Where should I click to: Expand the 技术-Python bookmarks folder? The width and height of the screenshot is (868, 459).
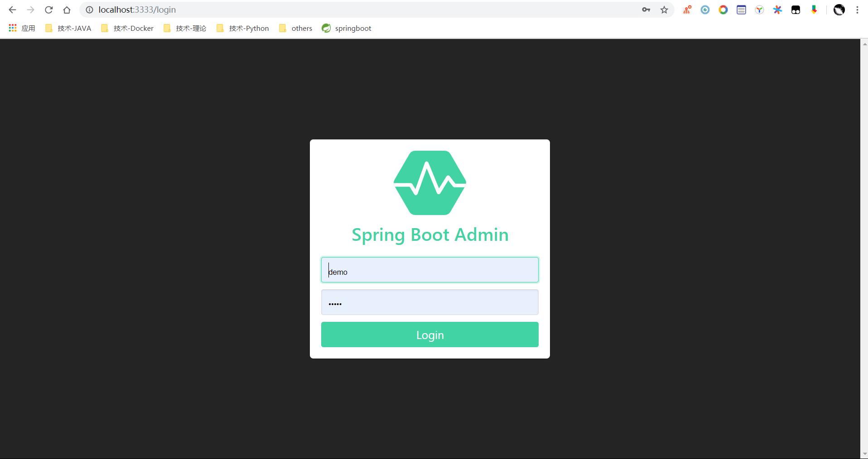point(243,28)
